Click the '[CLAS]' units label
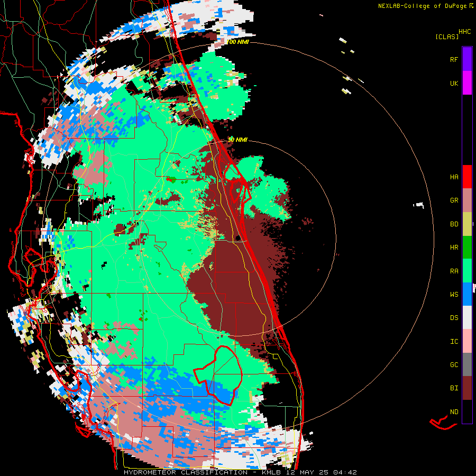The image size is (476, 476). [x=447, y=36]
